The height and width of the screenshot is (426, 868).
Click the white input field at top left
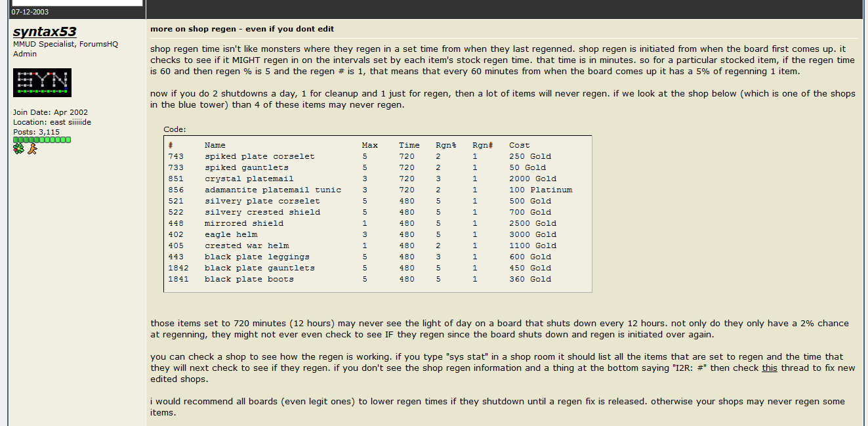click(x=77, y=3)
